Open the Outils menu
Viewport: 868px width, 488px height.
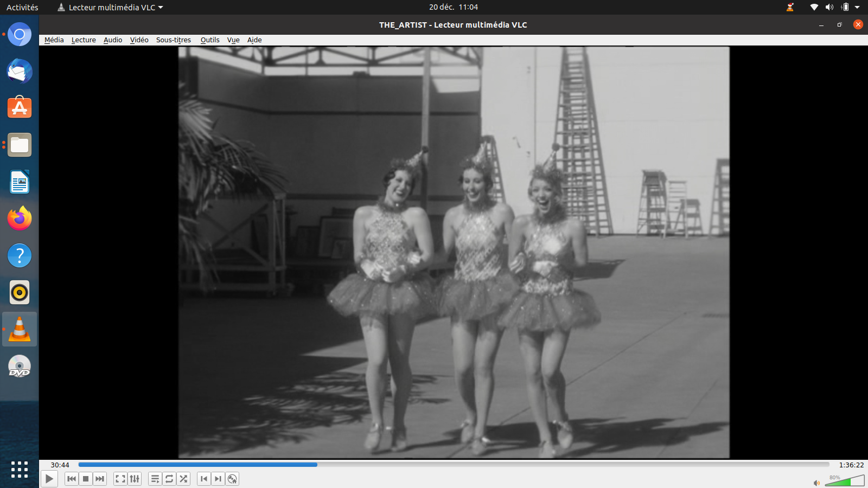tap(209, 40)
